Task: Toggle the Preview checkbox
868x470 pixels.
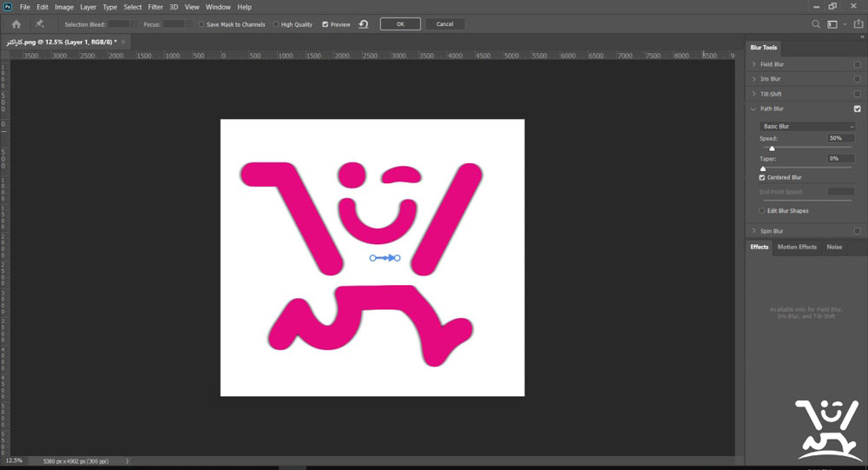Action: click(325, 24)
